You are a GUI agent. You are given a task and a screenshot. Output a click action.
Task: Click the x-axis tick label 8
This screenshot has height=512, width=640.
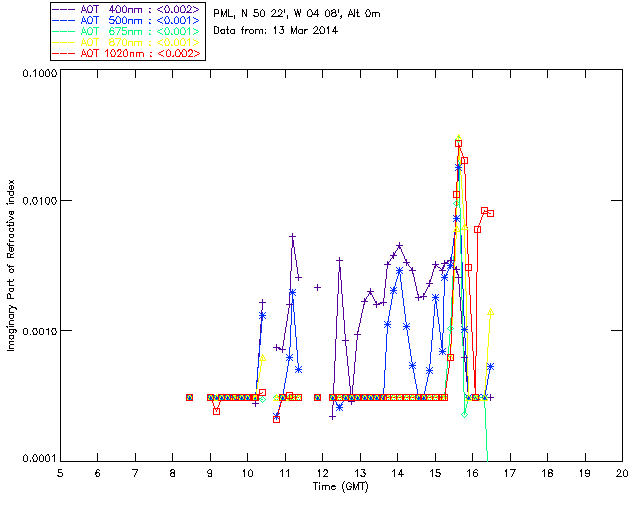tap(173, 473)
